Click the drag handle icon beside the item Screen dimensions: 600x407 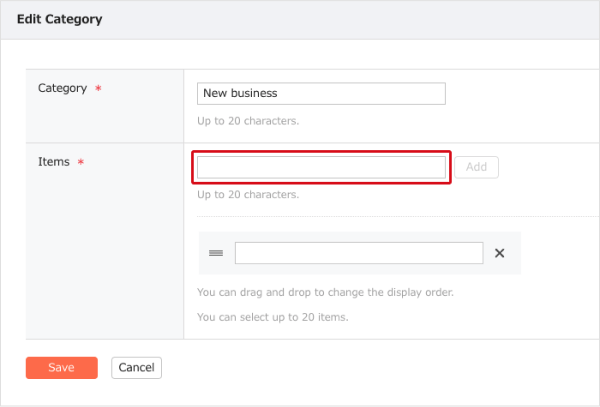[x=216, y=253]
